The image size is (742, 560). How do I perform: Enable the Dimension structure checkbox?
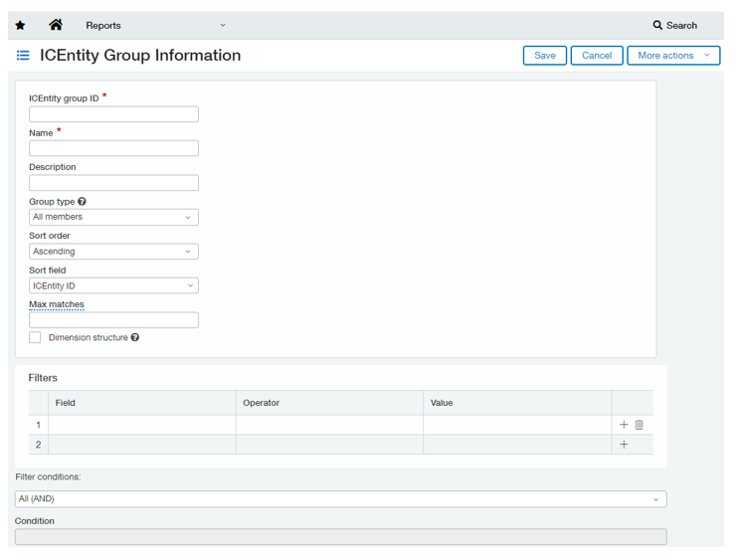[35, 338]
